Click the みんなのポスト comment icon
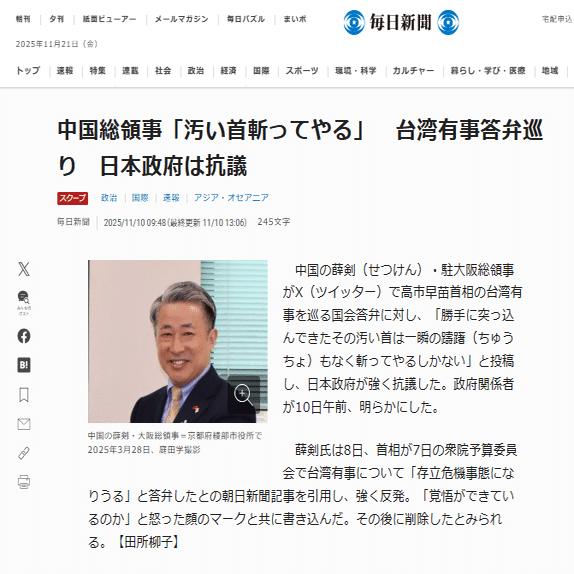574x574 pixels. 24,303
